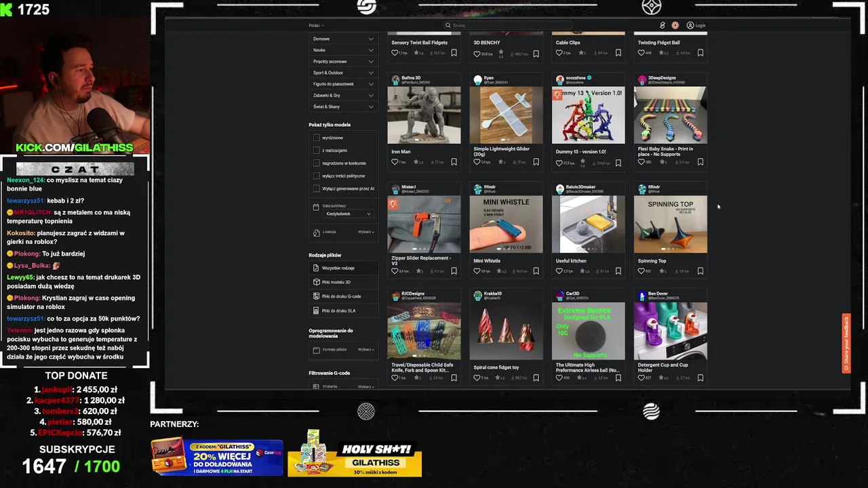The height and width of the screenshot is (488, 868).
Task: Open the soozafone author name link
Action: (x=575, y=78)
